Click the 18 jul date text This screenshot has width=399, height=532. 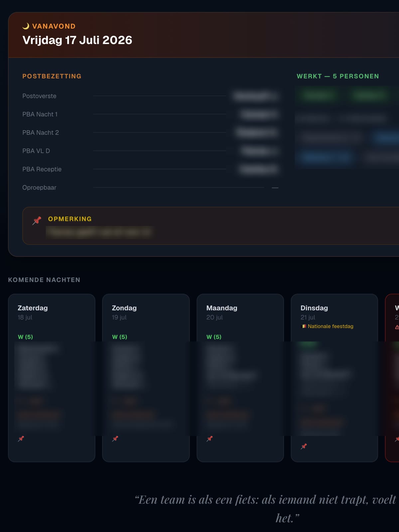(x=25, y=317)
